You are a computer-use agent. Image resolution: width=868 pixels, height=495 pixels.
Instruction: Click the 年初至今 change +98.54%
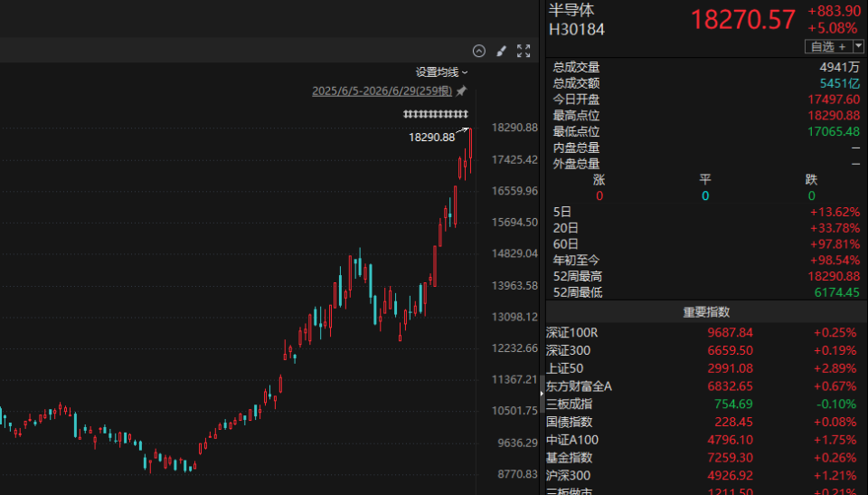[x=835, y=260]
